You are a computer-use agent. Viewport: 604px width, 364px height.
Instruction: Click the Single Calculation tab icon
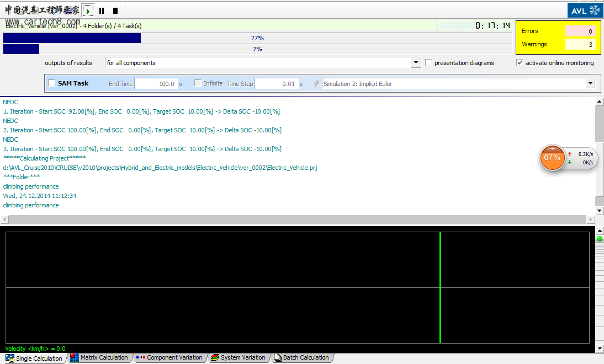10,358
